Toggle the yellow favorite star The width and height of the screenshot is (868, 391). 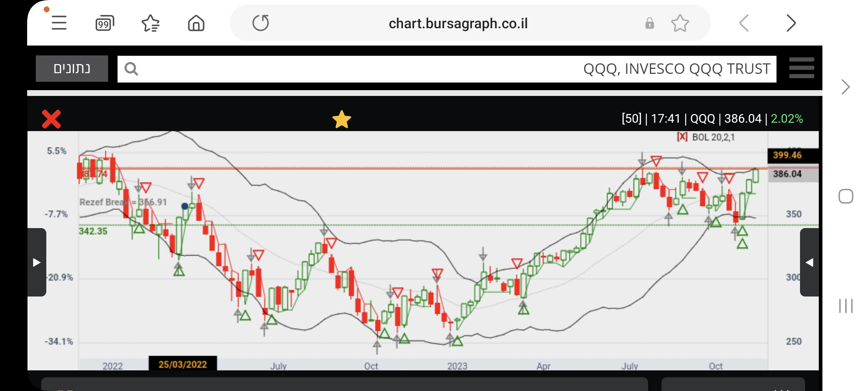pyautogui.click(x=341, y=119)
